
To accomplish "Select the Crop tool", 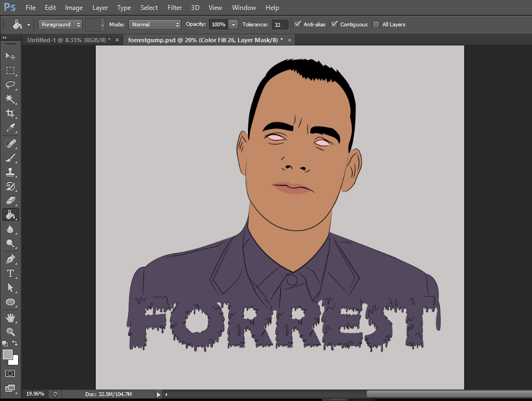I will 10,113.
